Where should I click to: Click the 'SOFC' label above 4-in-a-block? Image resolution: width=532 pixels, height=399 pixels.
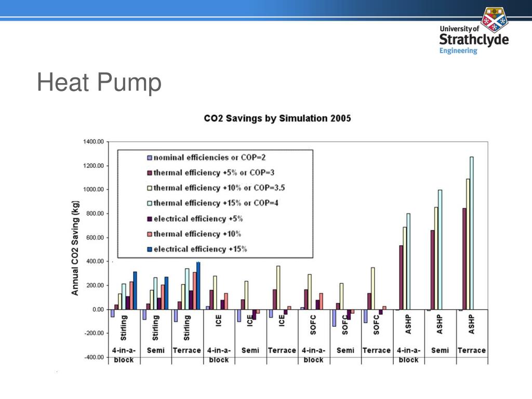[x=313, y=325]
